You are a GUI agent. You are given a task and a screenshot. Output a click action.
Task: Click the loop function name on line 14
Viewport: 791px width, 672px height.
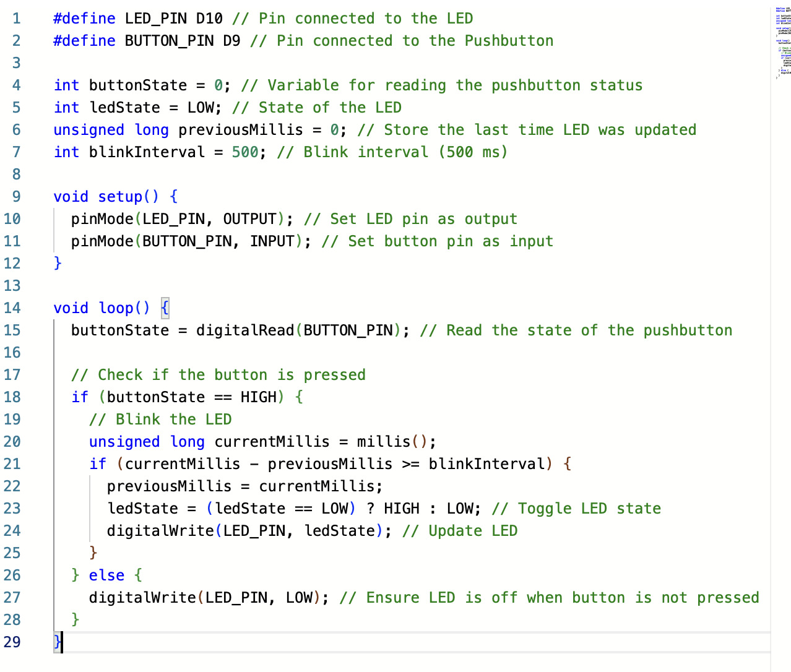pos(114,308)
